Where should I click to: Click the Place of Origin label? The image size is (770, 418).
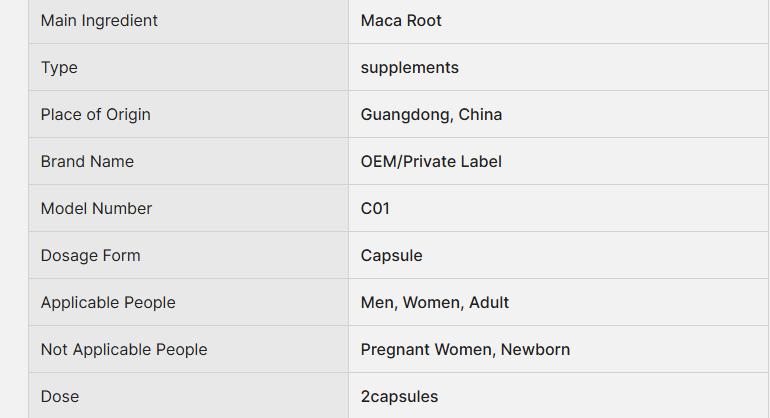coord(95,115)
